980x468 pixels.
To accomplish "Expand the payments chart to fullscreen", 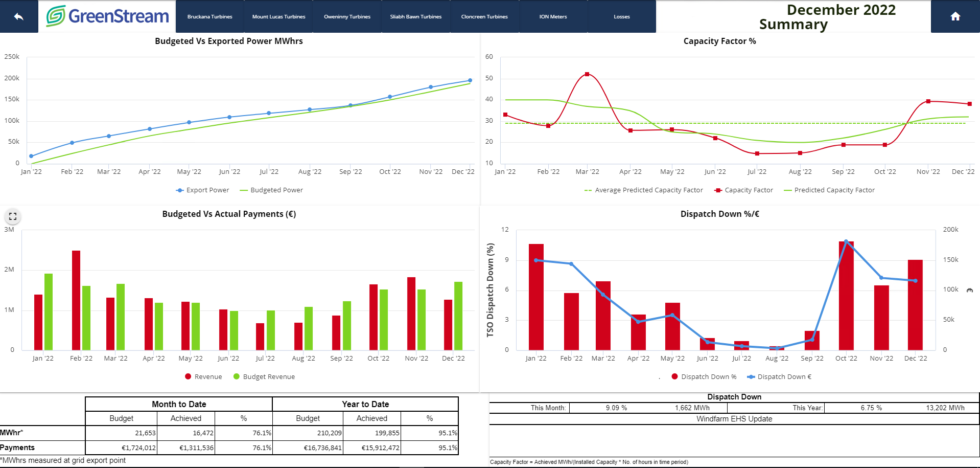I will [12, 216].
